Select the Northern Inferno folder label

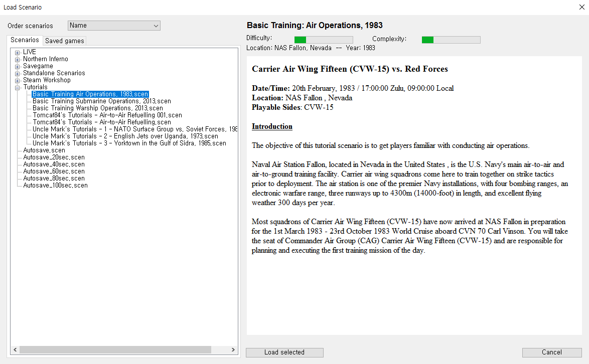46,59
